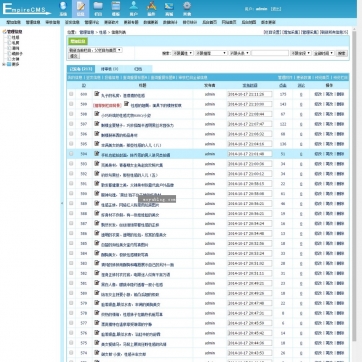Open the Plugins compass icon in top bar
The width and height of the screenshot is (362, 362).
click(151, 6)
